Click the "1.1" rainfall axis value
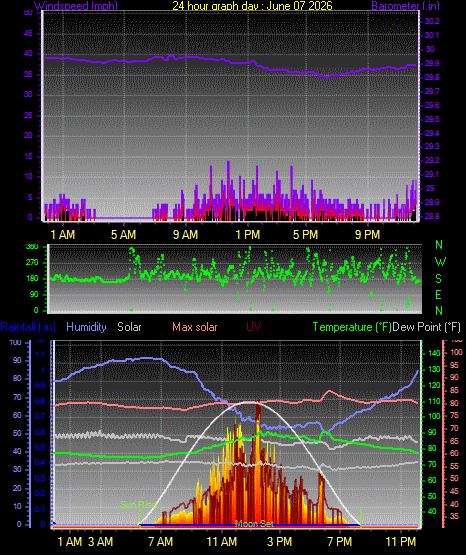Image resolution: width=466 pixels, height=555 pixels. click(40, 354)
